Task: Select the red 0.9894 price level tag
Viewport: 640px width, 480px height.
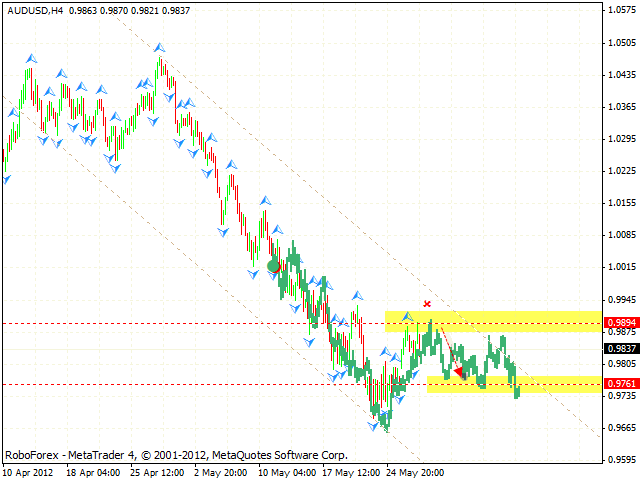Action: click(619, 324)
